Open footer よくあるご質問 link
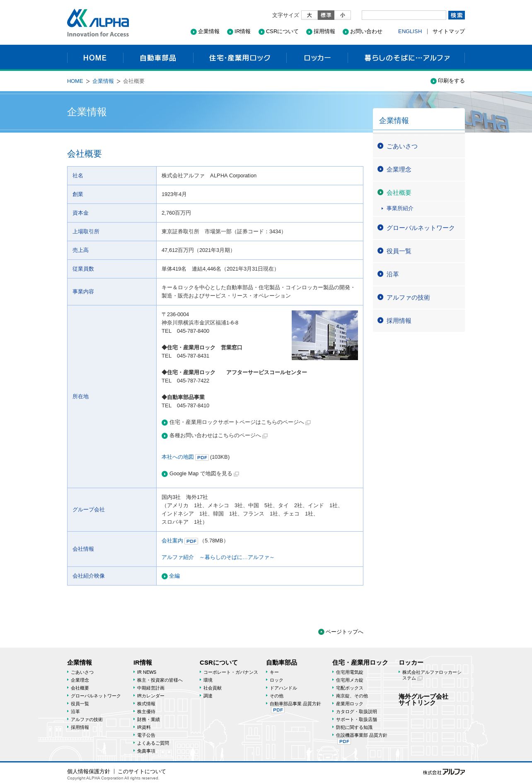The height and width of the screenshot is (784, 532). click(x=153, y=743)
